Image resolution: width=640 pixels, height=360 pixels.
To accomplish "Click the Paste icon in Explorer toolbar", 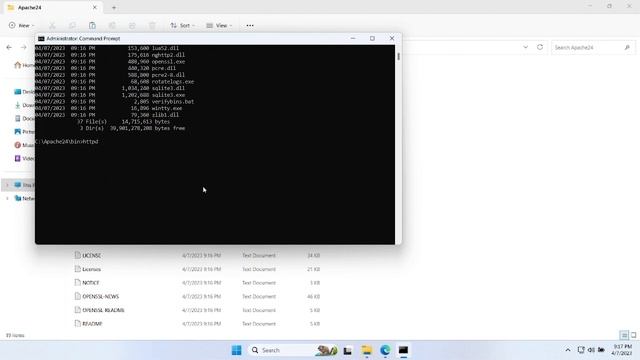I will [92, 26].
